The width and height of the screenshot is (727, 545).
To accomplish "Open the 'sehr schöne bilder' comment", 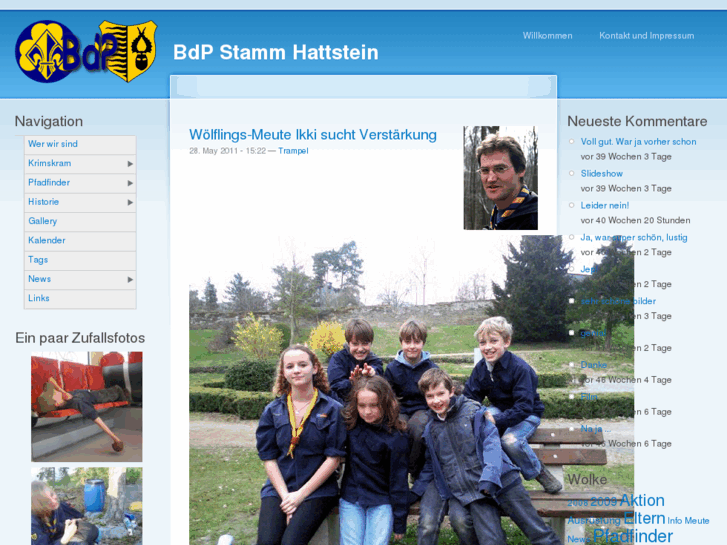I will point(618,301).
